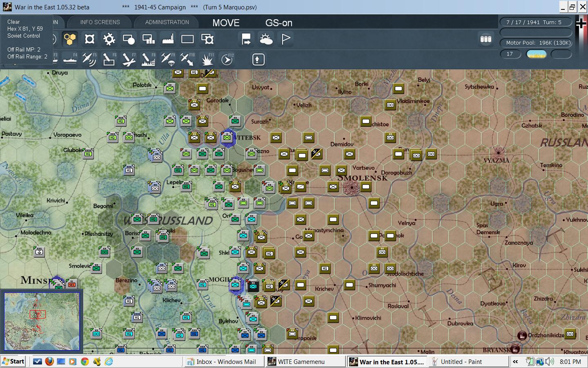Click the date and turn display
Viewport: 588px width, 368px height.
pyautogui.click(x=536, y=22)
